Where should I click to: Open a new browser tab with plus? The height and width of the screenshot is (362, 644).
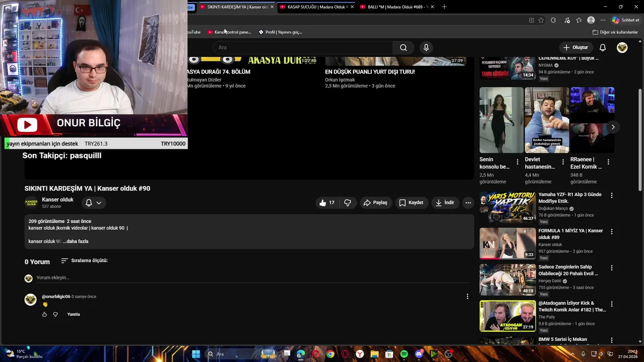(x=444, y=7)
